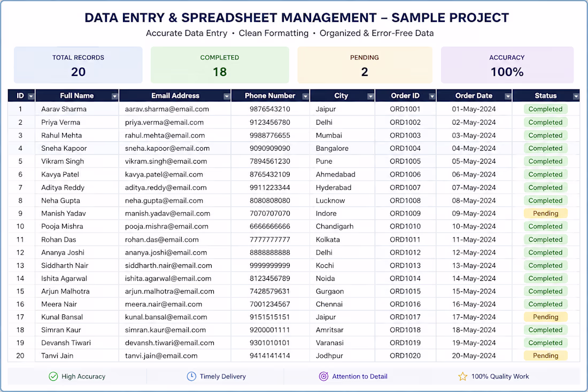Click the Pending status badge for Manish Yadav
Screen dimensions: 588x392
point(545,213)
